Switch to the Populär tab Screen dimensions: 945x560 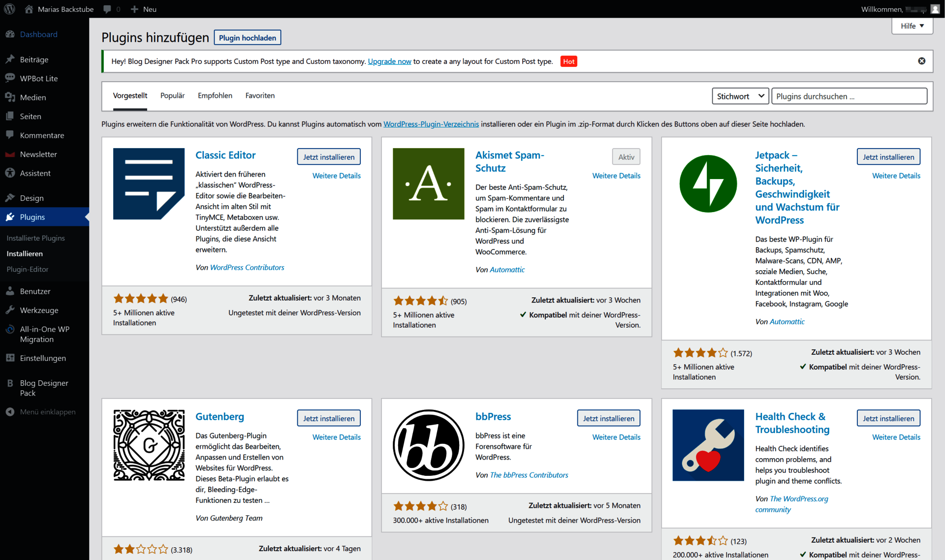(x=172, y=95)
